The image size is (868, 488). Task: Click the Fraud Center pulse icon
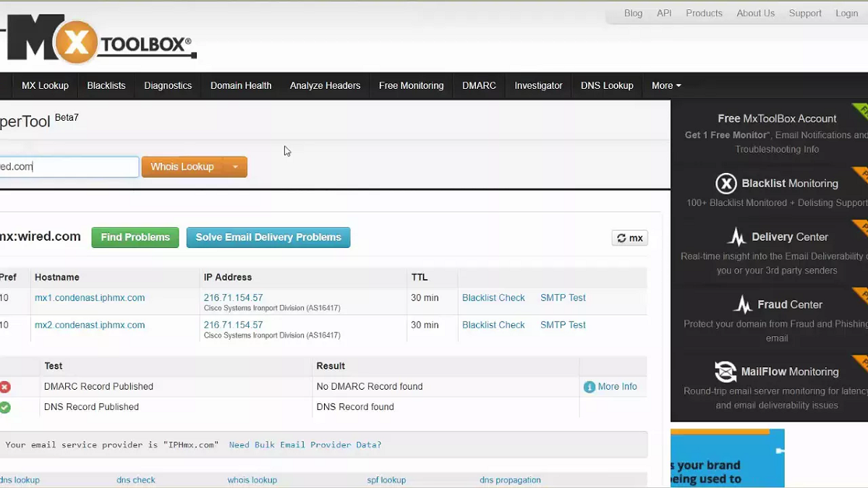point(743,304)
